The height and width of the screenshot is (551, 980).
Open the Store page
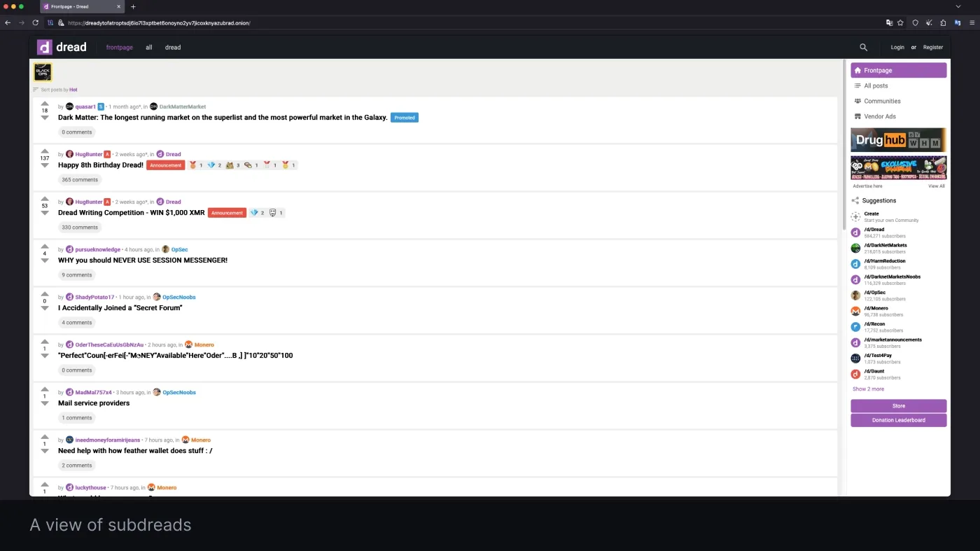(898, 405)
